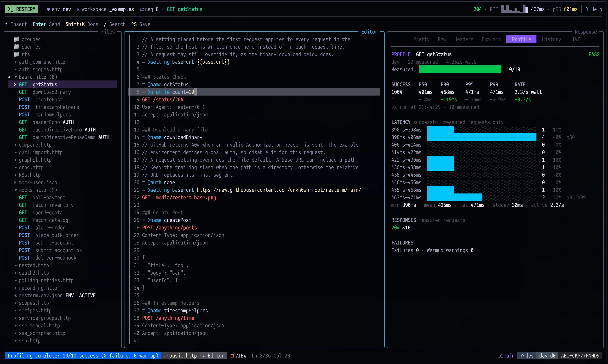
Task: Click the mock-user.json file icon
Action: point(16,183)
